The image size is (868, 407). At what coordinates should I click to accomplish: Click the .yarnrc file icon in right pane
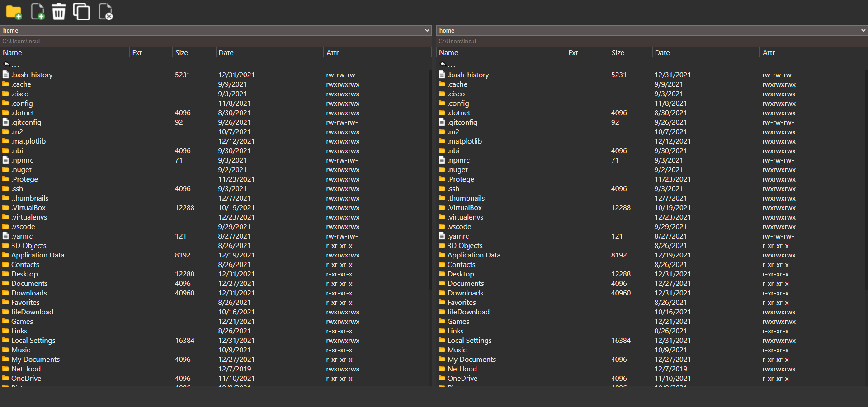[x=442, y=236]
